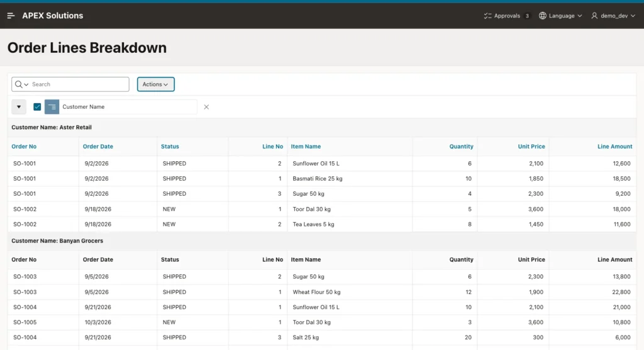Click the Language globe icon
This screenshot has height=350, width=644.
point(543,16)
